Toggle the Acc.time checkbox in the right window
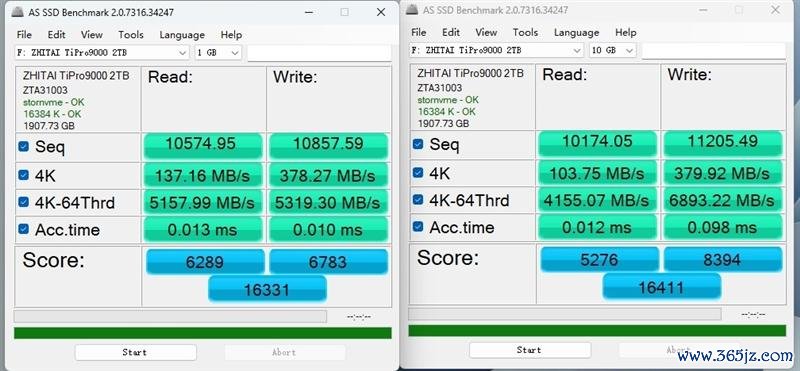Screen dimensions: 800x371 pos(418,226)
